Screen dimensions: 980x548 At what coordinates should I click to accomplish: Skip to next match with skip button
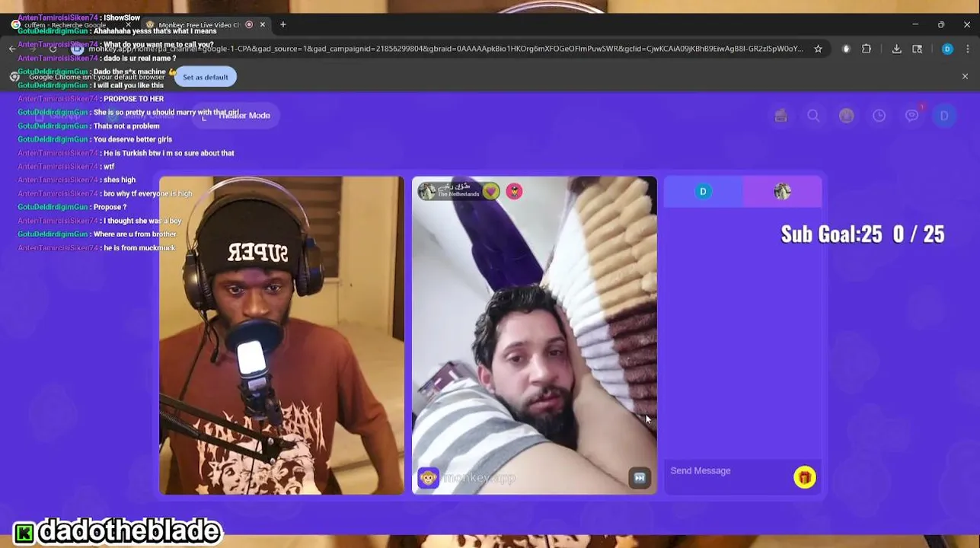click(640, 478)
